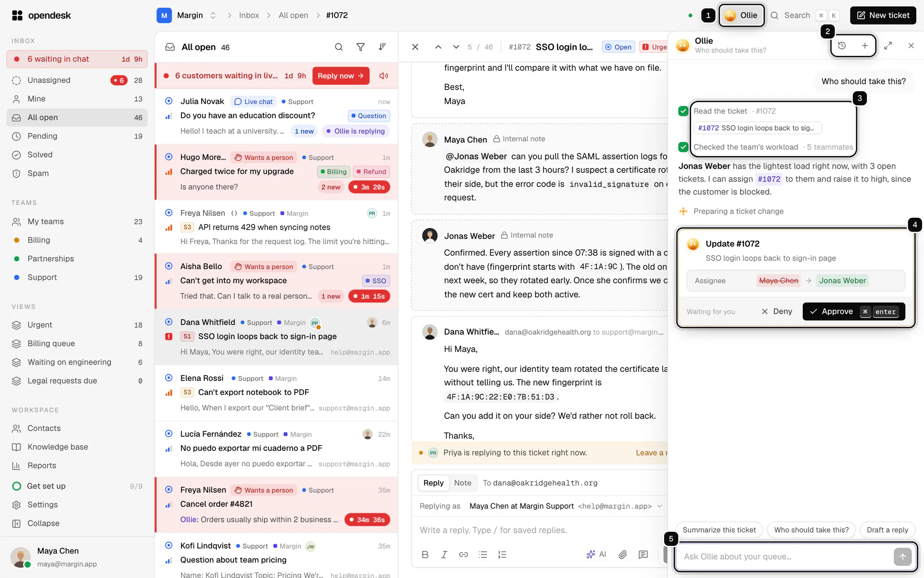924x578 pixels.
Task: Apply bold formatting in reply editor
Action: tap(425, 554)
